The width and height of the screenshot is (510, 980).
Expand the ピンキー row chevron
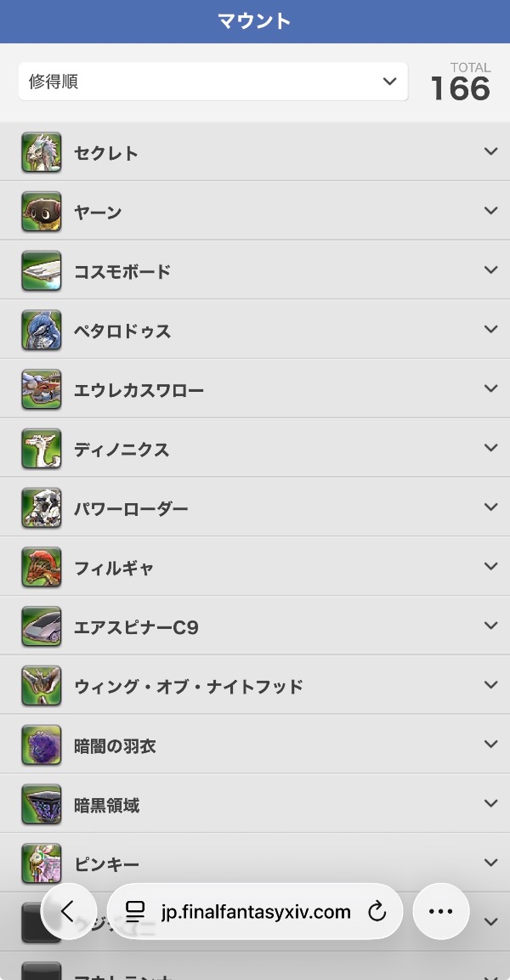[x=490, y=863]
